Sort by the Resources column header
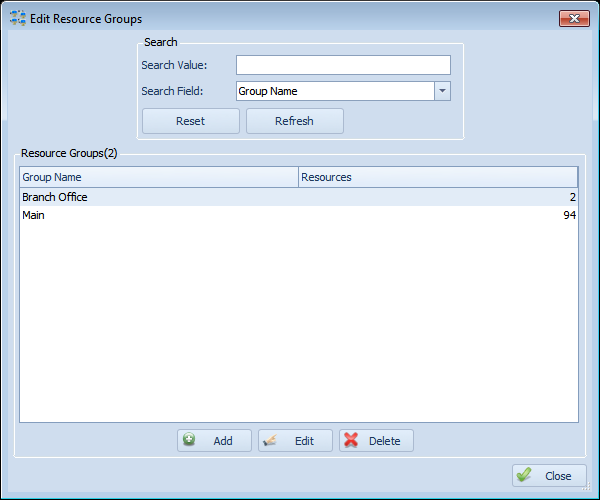Viewport: 600px width, 500px height. coord(438,177)
